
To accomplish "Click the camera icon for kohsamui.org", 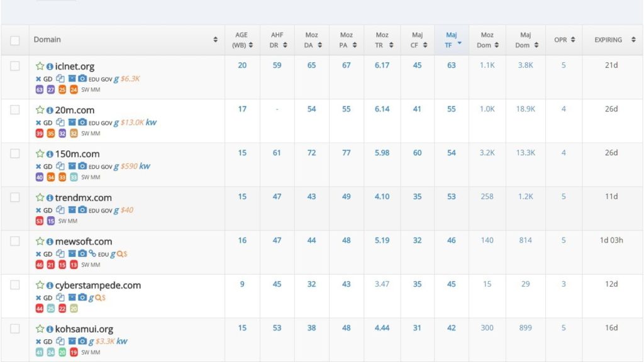I will [x=82, y=341].
